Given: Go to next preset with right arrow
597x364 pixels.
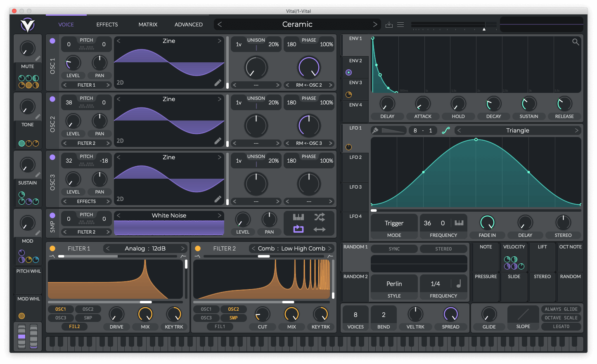Looking at the screenshot, I should click(x=375, y=24).
